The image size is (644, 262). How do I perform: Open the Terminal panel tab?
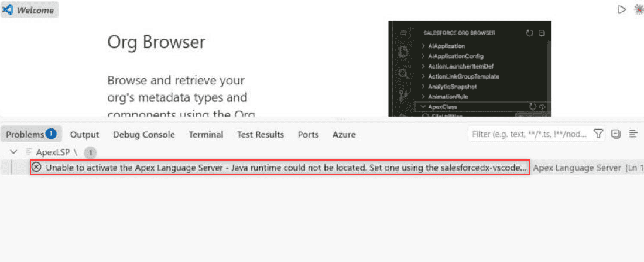point(205,134)
